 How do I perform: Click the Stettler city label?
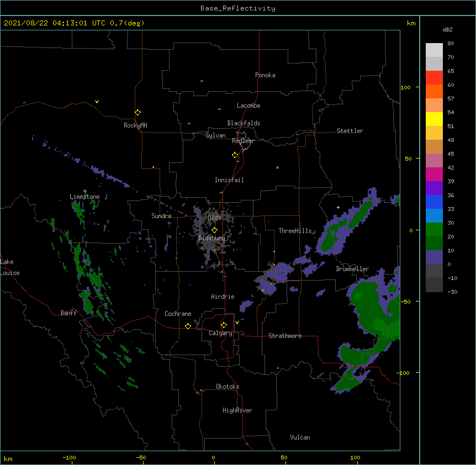[x=350, y=131]
